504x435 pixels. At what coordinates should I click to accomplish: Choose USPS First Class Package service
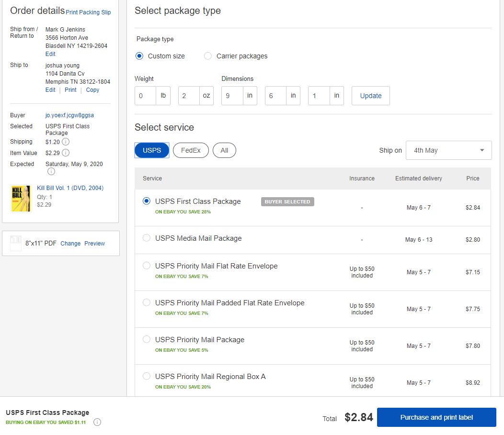pyautogui.click(x=147, y=201)
